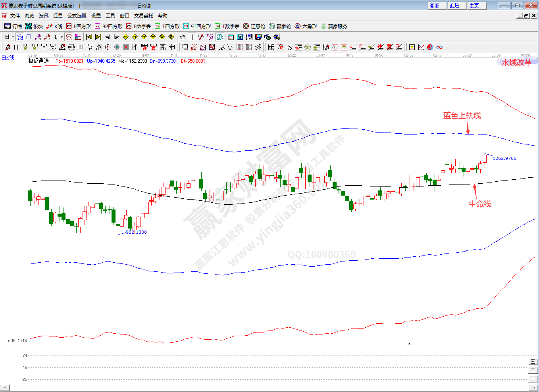The image size is (539, 392).
Task: Click the percent sign drawing tool
Action: pos(289,47)
